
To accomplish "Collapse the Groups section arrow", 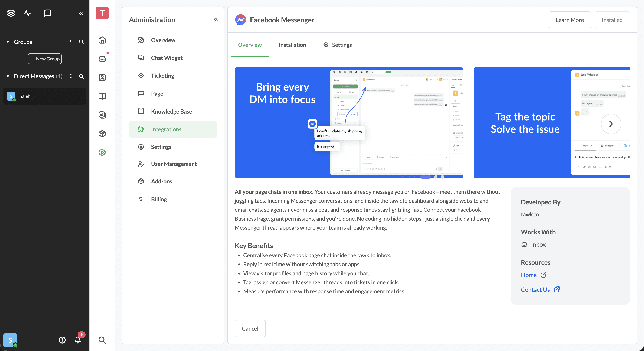I will 8,42.
